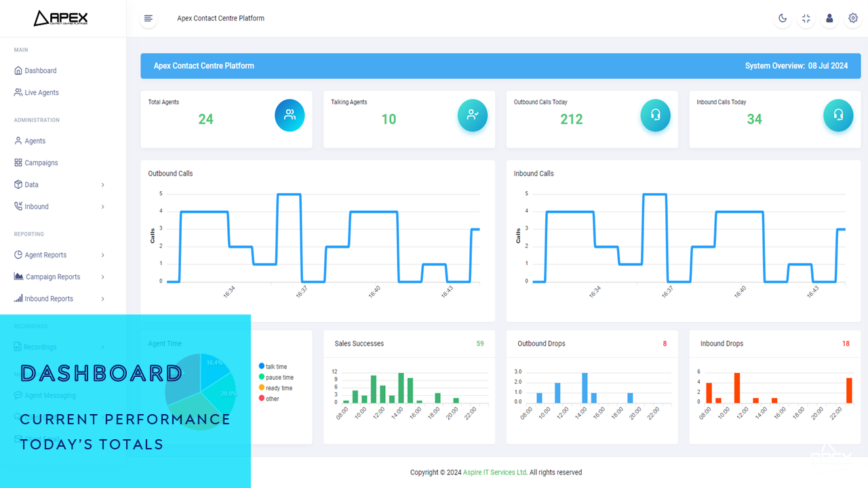Viewport: 868px width, 488px height.
Task: Click the Outbound Drops total 8
Action: pos(665,344)
